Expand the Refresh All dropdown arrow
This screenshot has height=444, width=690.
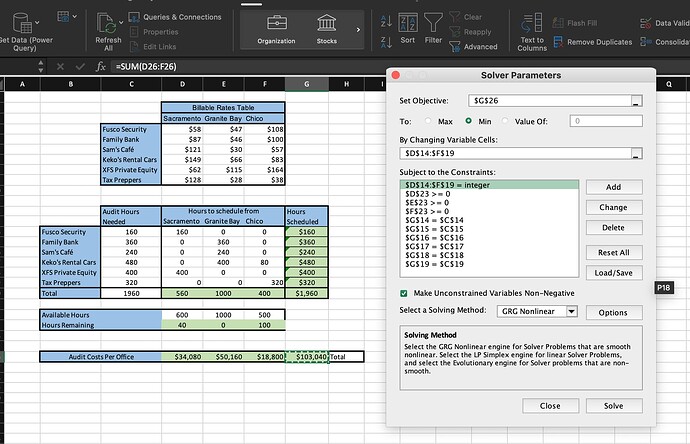[x=121, y=22]
